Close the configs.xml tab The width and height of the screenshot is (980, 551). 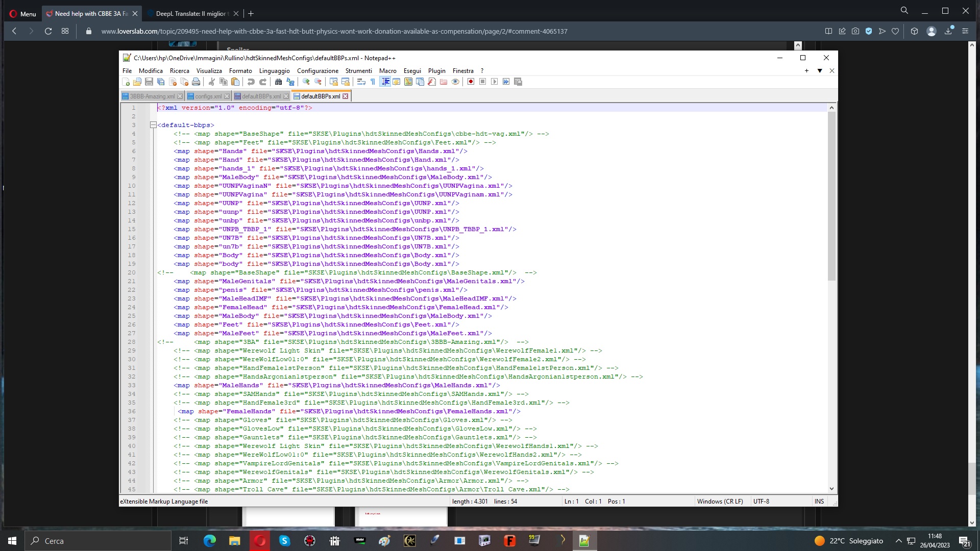point(227,96)
